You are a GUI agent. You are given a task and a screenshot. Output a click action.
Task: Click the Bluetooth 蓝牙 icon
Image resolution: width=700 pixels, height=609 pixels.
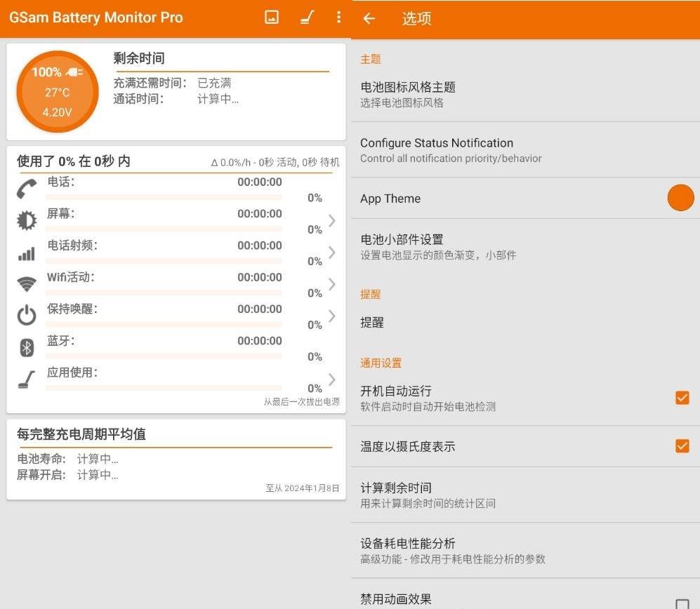27,347
